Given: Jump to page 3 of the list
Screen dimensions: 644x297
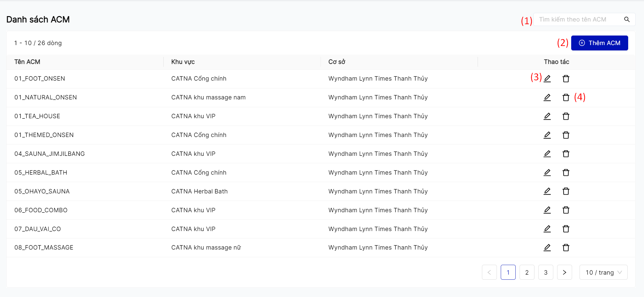Looking at the screenshot, I should 546,272.
